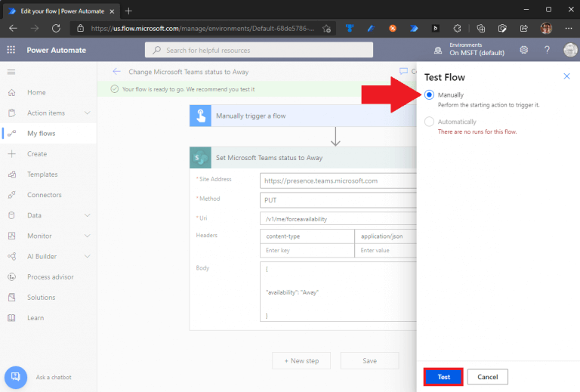Viewport: 580px width, 392px height.
Task: Click the Enter value header field
Action: pos(386,250)
